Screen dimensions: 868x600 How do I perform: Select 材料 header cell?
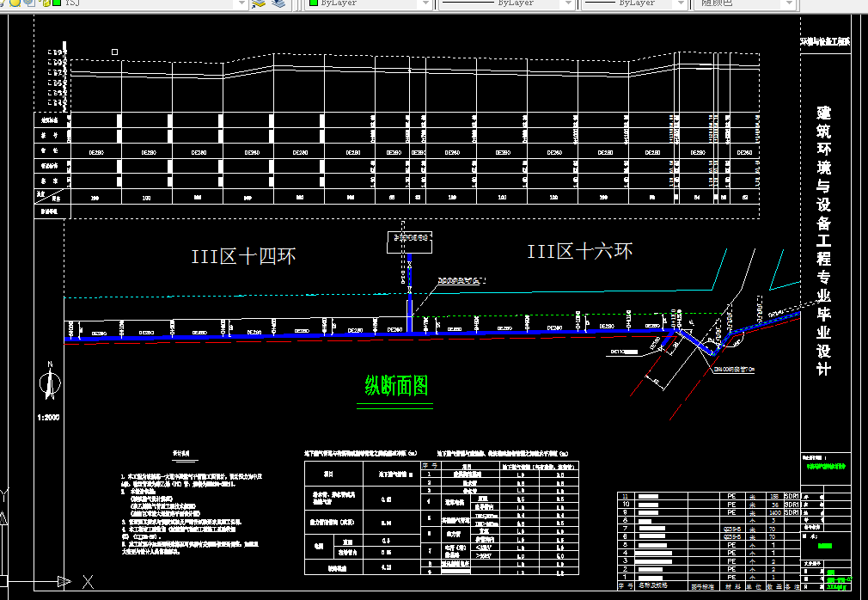[731, 586]
